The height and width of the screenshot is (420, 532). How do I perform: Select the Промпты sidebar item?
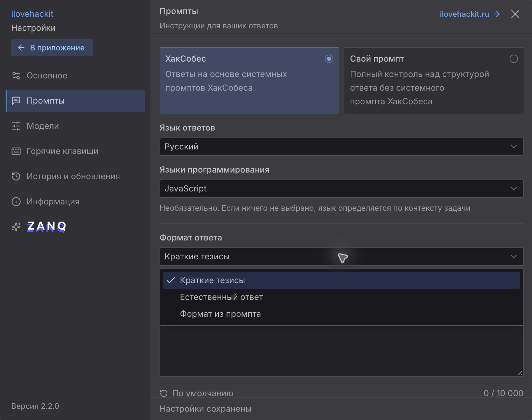pos(75,101)
